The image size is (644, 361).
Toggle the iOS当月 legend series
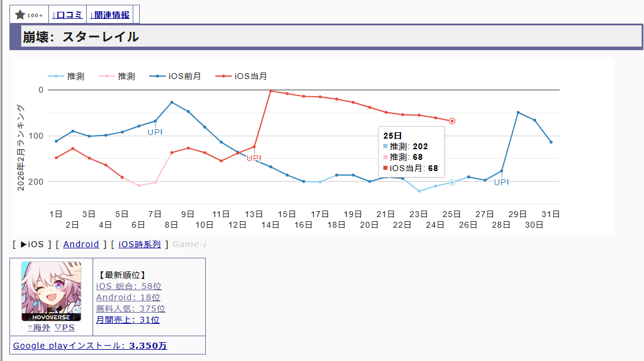[242, 77]
